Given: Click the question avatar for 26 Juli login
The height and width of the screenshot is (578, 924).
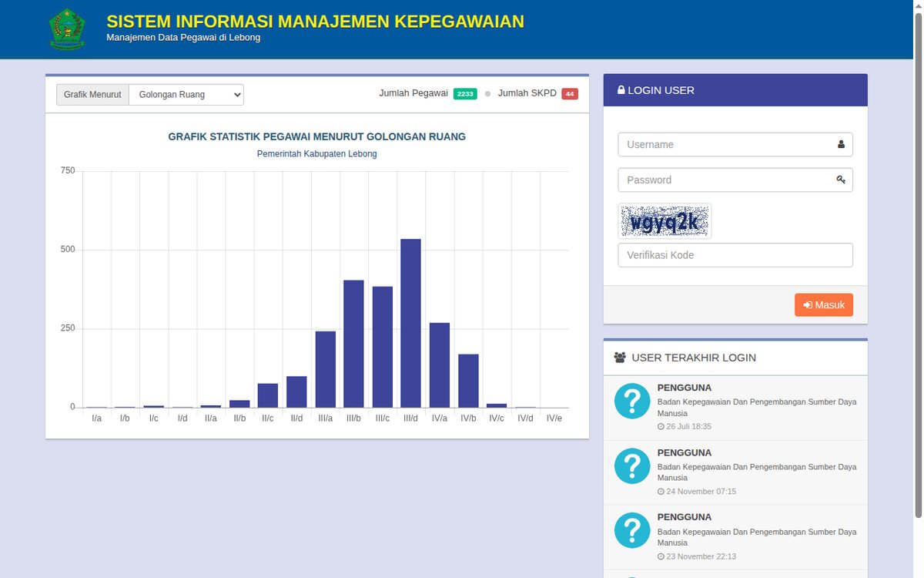Looking at the screenshot, I should click(632, 401).
